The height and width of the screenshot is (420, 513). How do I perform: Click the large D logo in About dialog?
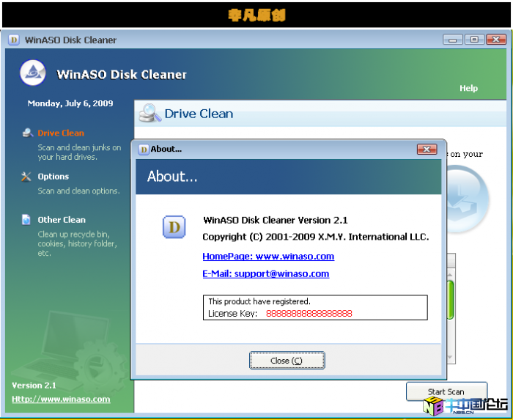click(174, 227)
